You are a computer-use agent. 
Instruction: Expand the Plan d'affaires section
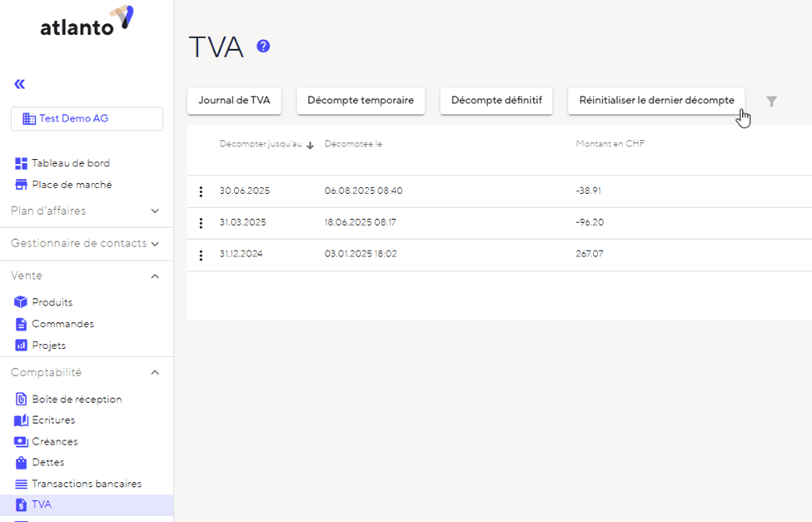(155, 211)
